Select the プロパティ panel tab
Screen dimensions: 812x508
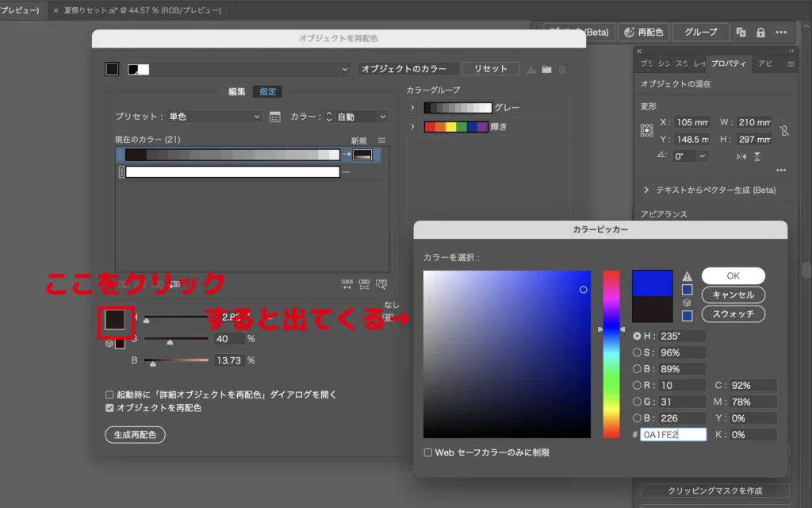click(x=729, y=63)
